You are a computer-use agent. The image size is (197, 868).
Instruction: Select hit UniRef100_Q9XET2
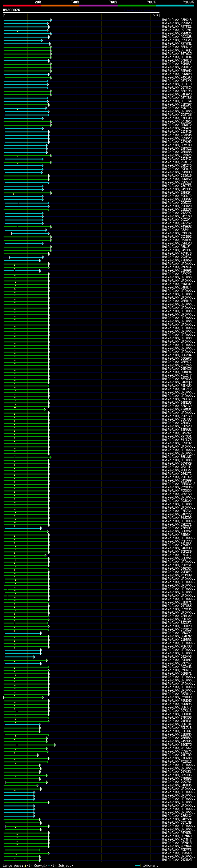[177, 162]
